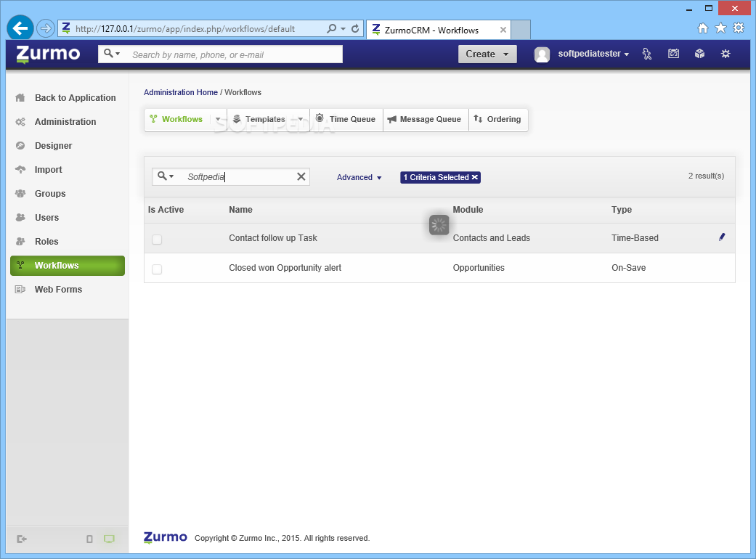This screenshot has width=756, height=559.
Task: Toggle Is Active for Closed won Opportunity alert
Action: click(157, 269)
